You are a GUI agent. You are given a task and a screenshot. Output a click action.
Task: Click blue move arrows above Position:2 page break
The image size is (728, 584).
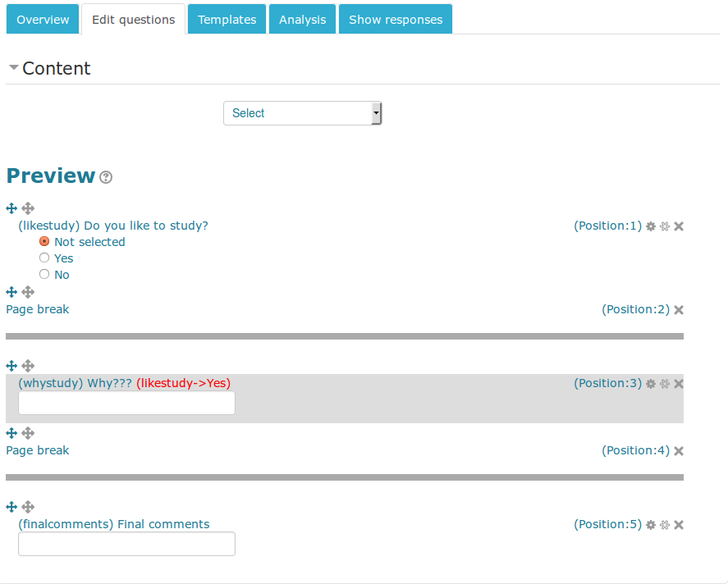(11, 292)
